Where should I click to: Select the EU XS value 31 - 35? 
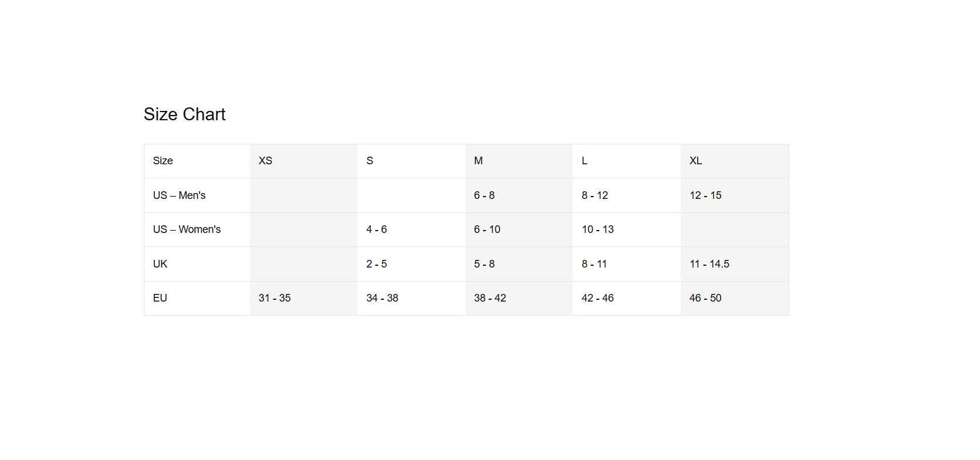275,298
